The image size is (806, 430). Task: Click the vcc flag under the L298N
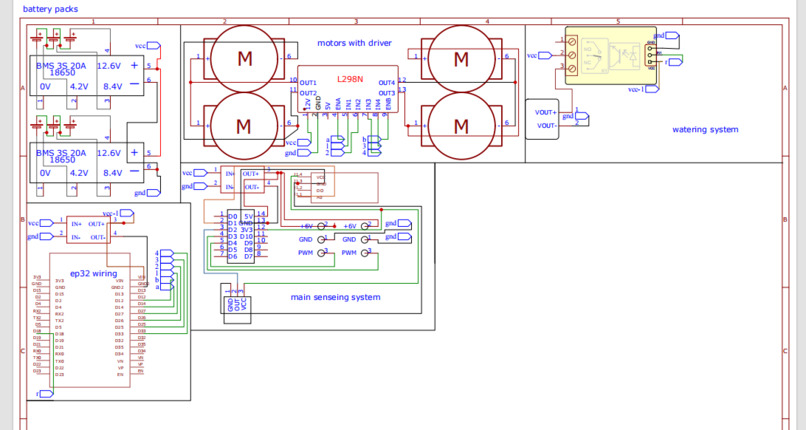[x=298, y=142]
